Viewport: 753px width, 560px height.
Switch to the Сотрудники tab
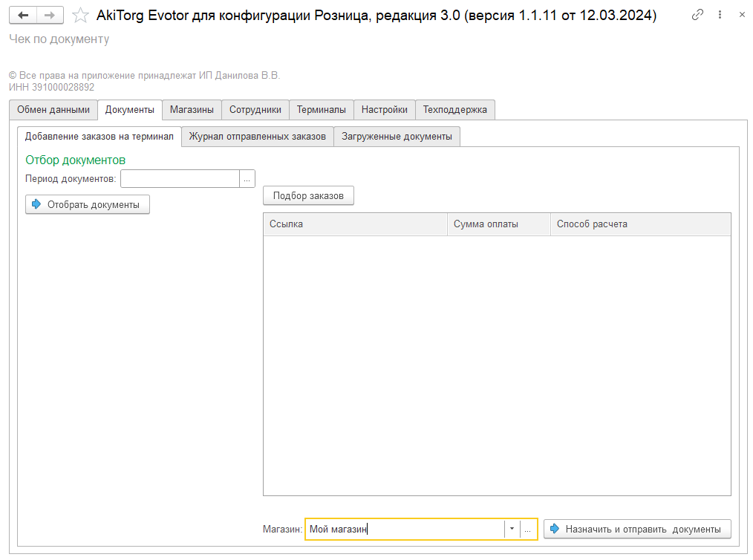click(x=255, y=109)
